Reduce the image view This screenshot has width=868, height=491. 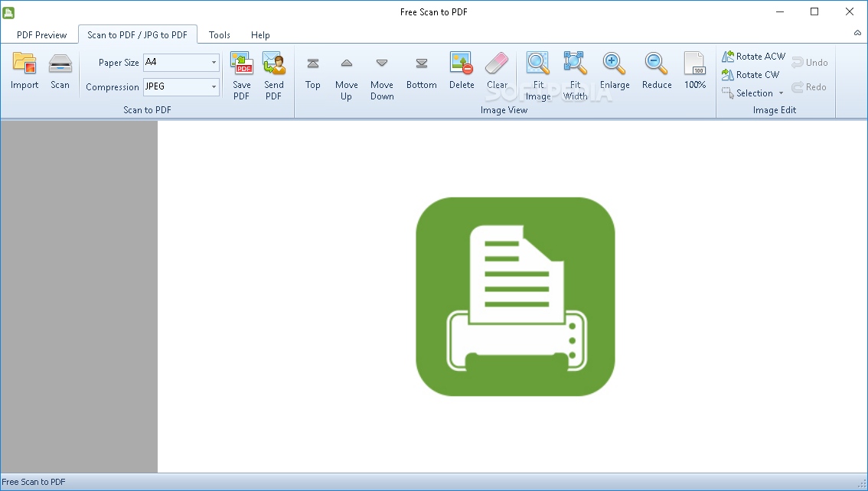tap(657, 71)
